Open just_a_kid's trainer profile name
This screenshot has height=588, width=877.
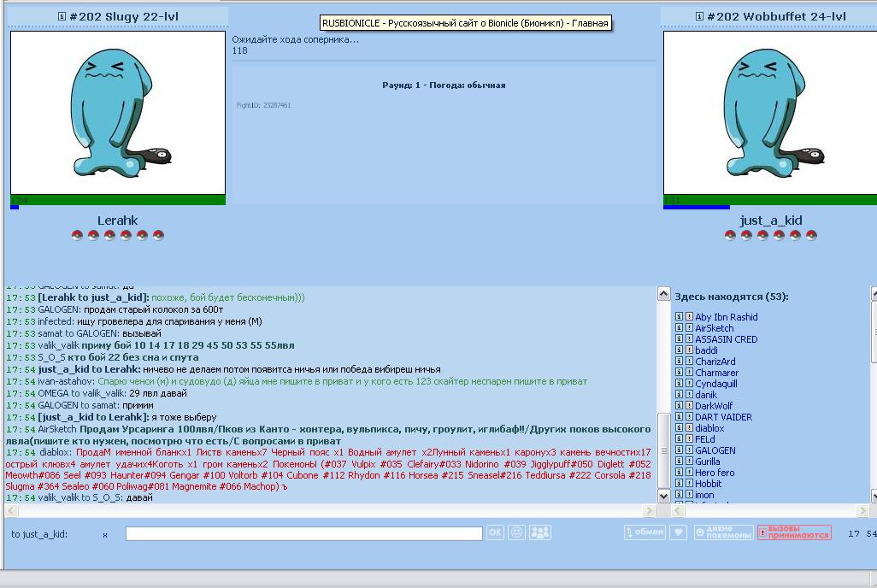point(771,220)
